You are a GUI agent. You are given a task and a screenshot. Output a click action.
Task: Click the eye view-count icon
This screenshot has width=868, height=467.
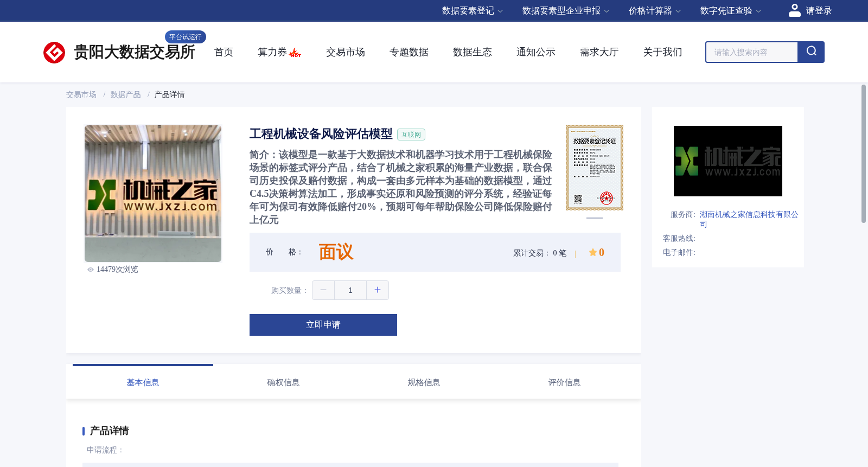(x=91, y=270)
